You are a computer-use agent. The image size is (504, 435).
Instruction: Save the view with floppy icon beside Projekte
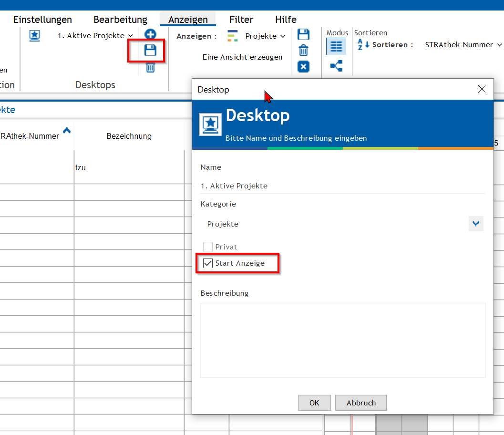(x=303, y=34)
